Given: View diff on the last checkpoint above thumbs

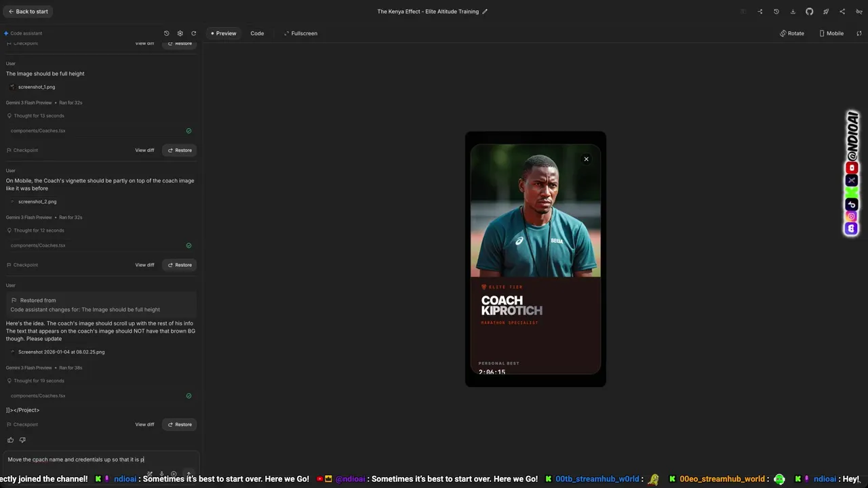Looking at the screenshot, I should click(144, 424).
